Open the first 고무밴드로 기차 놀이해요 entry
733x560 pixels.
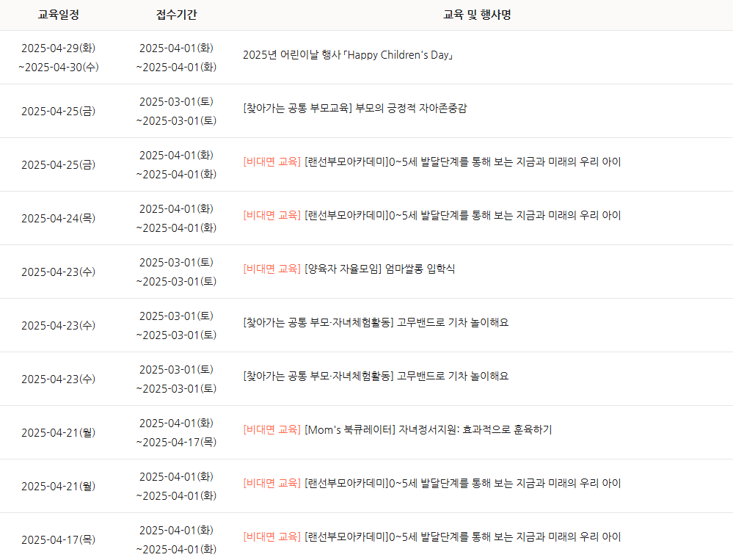376,322
